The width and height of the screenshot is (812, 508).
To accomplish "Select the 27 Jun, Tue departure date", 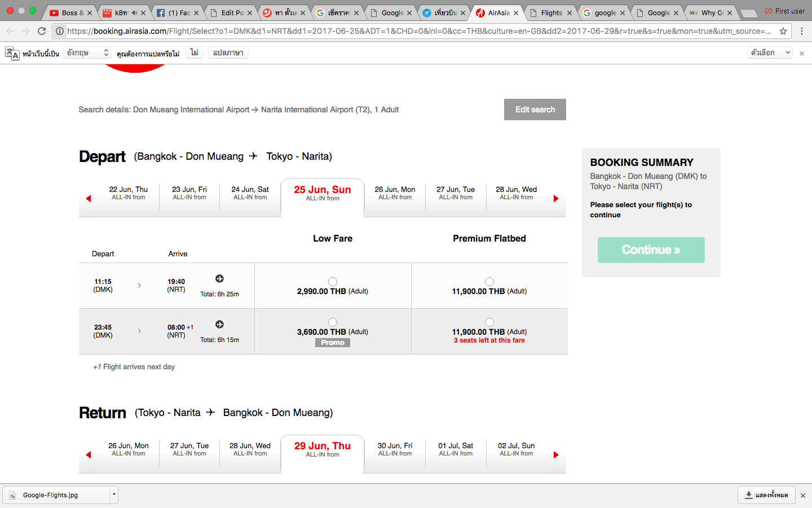I will (x=456, y=193).
